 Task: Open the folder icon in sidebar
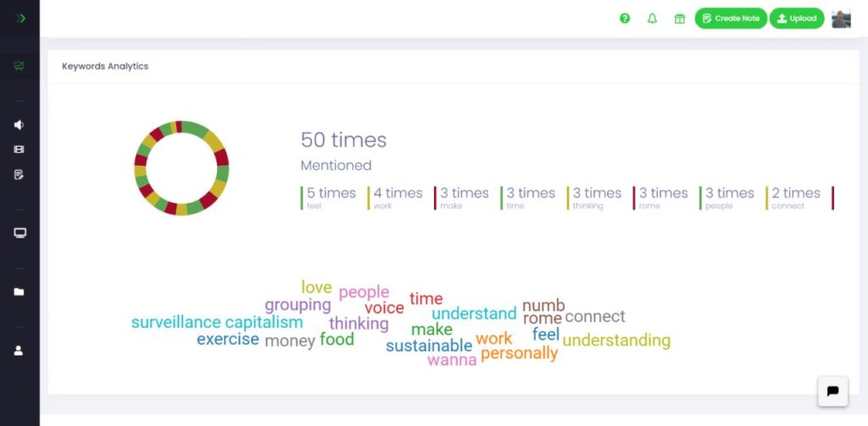point(19,292)
